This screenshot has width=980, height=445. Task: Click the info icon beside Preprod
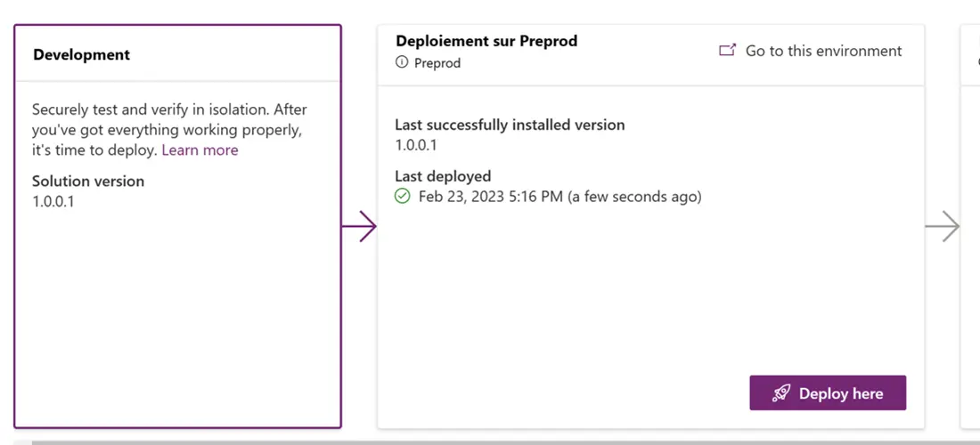(x=401, y=62)
